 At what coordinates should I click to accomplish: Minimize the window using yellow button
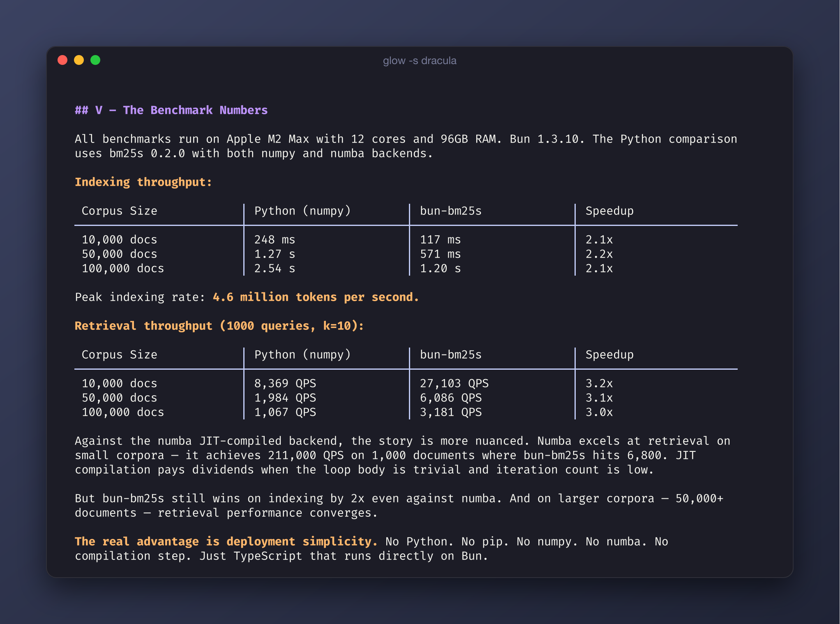coord(79,60)
